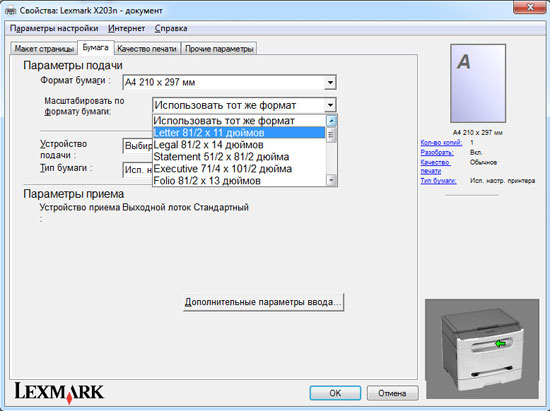Screen dimensions: 550x411
Task: Open the Устройство подачи combo box
Action: tap(138, 146)
